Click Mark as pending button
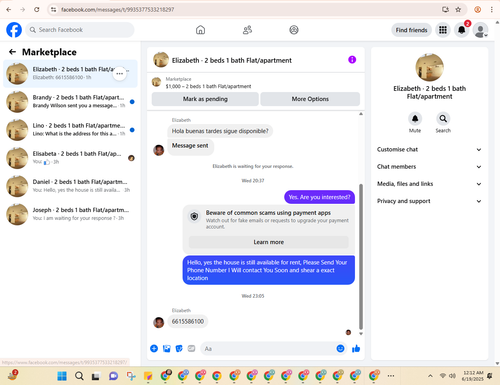This screenshot has height=385, width=500. coord(205,99)
